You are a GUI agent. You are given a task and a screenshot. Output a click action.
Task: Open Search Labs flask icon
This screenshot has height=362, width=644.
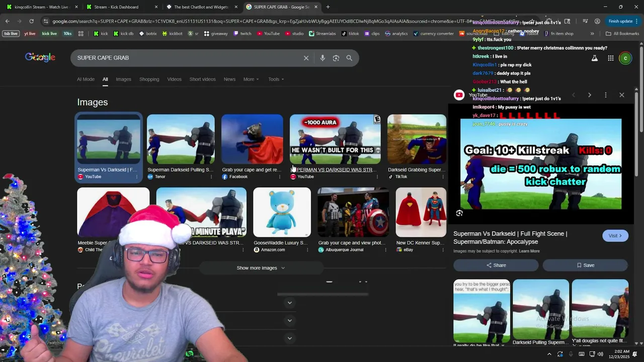pos(595,58)
